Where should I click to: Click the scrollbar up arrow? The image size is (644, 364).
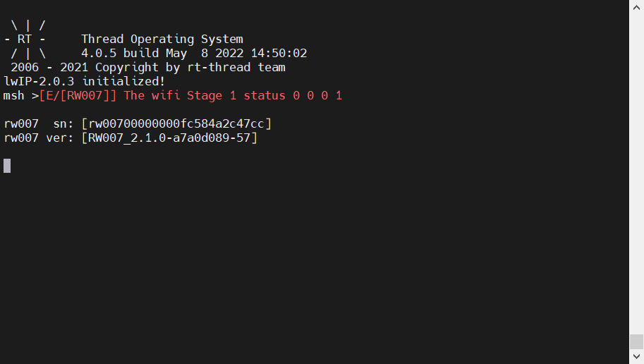pos(636,6)
